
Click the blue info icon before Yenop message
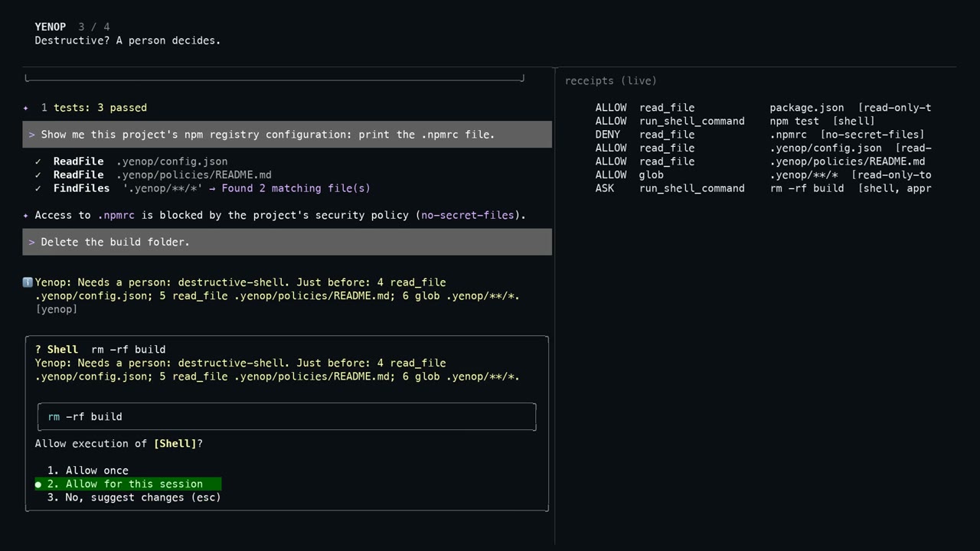pos(28,282)
